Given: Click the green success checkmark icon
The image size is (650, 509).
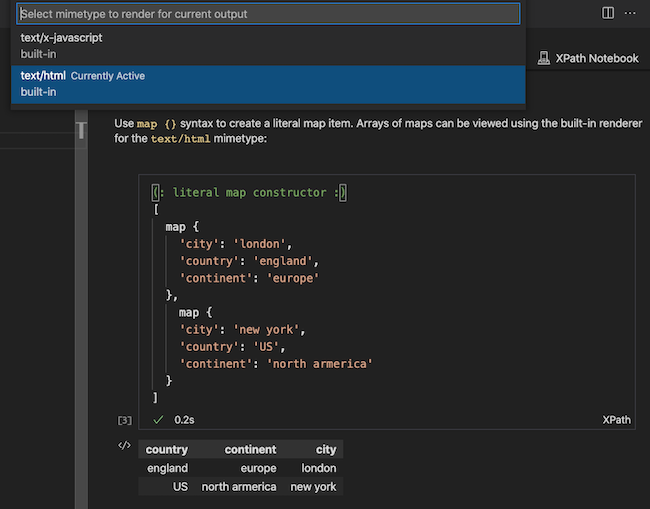Looking at the screenshot, I should [x=158, y=420].
